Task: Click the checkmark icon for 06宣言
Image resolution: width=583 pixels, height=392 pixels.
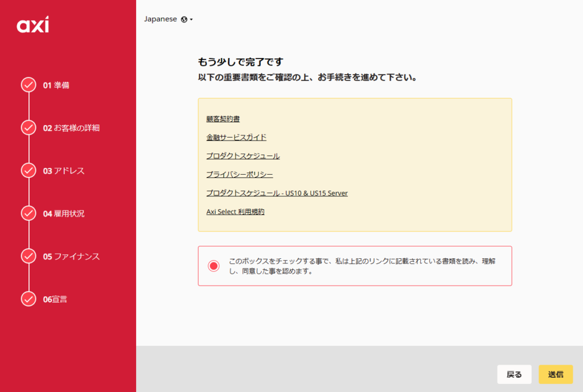Action: click(x=28, y=299)
